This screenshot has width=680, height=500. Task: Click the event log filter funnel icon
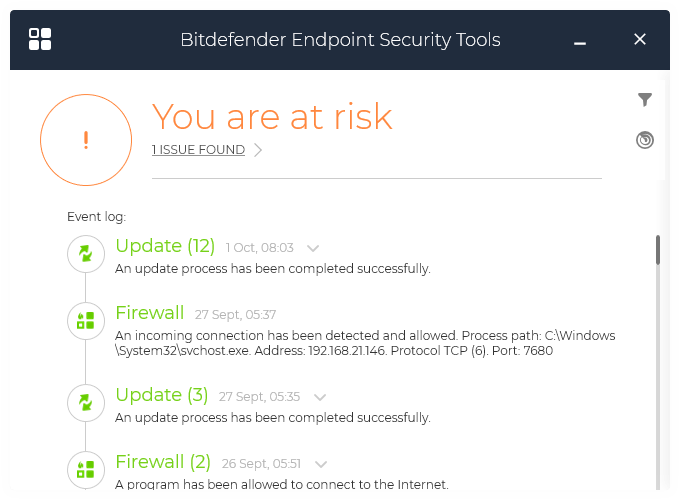(645, 99)
